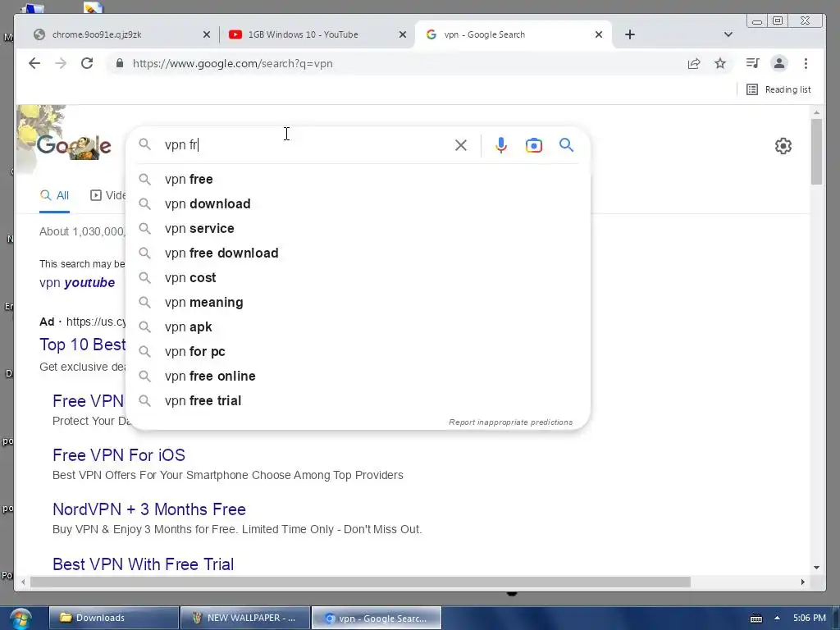The image size is (840, 630).
Task: Open the Best VPN With Free Trial link
Action: (x=143, y=564)
